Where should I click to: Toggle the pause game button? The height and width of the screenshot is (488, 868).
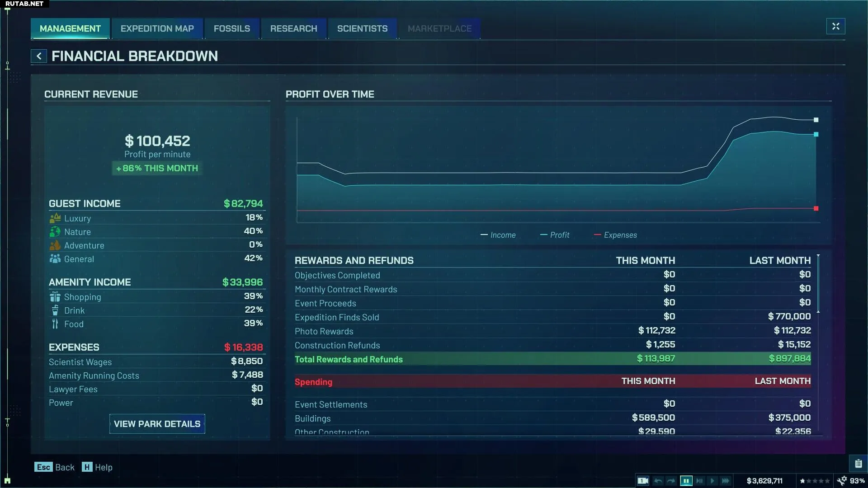pos(686,481)
